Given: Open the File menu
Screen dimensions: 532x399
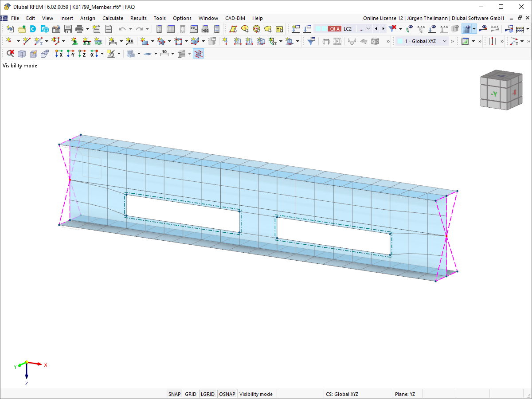Looking at the screenshot, I should point(15,18).
